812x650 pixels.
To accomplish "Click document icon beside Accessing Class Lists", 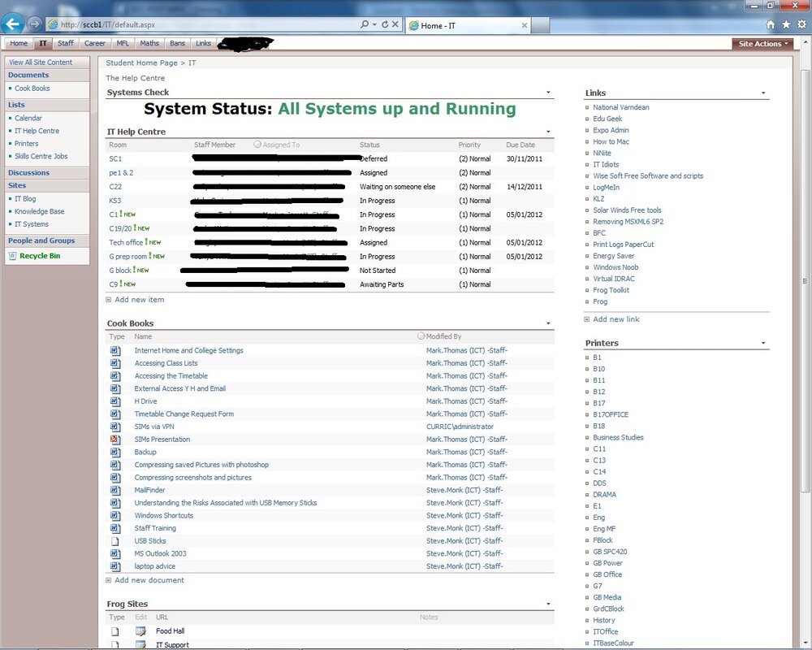I will click(115, 363).
